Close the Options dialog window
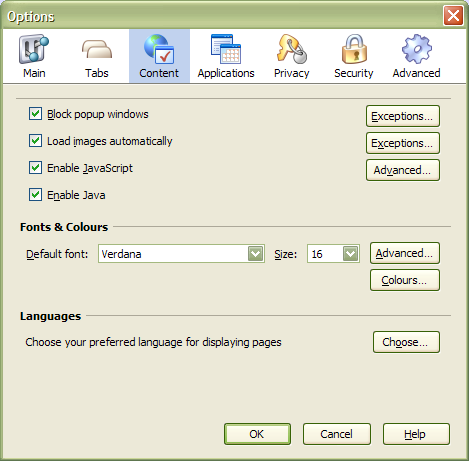 pos(453,15)
